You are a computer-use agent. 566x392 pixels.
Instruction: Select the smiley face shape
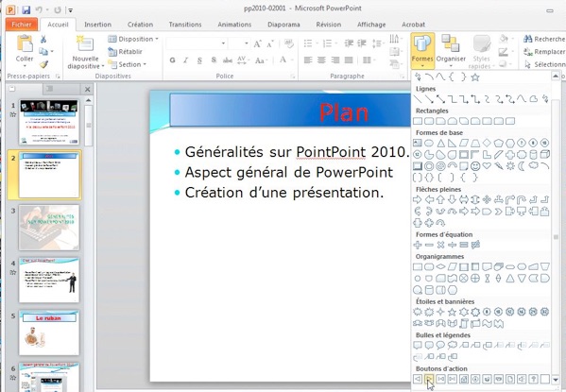coord(475,166)
